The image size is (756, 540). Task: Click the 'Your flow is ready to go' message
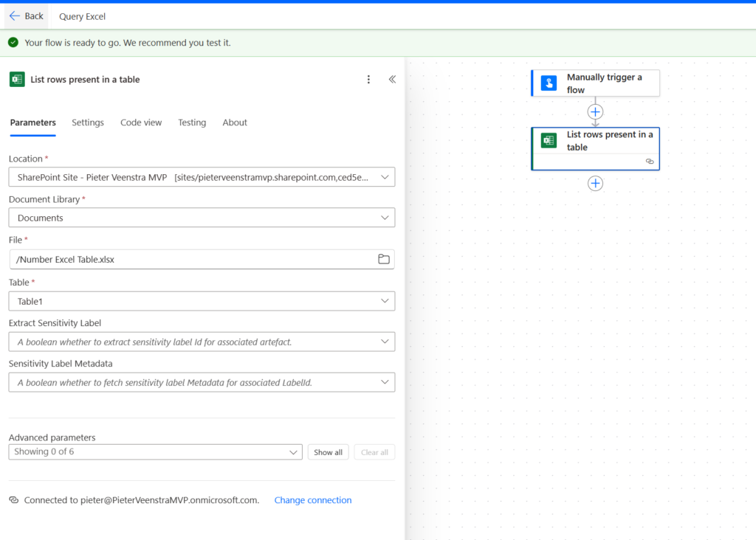pyautogui.click(x=128, y=42)
